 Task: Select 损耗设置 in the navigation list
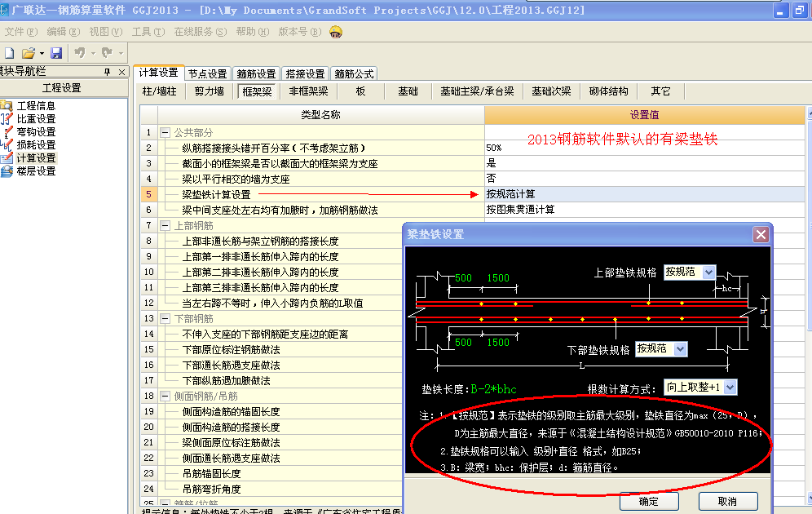pyautogui.click(x=36, y=144)
